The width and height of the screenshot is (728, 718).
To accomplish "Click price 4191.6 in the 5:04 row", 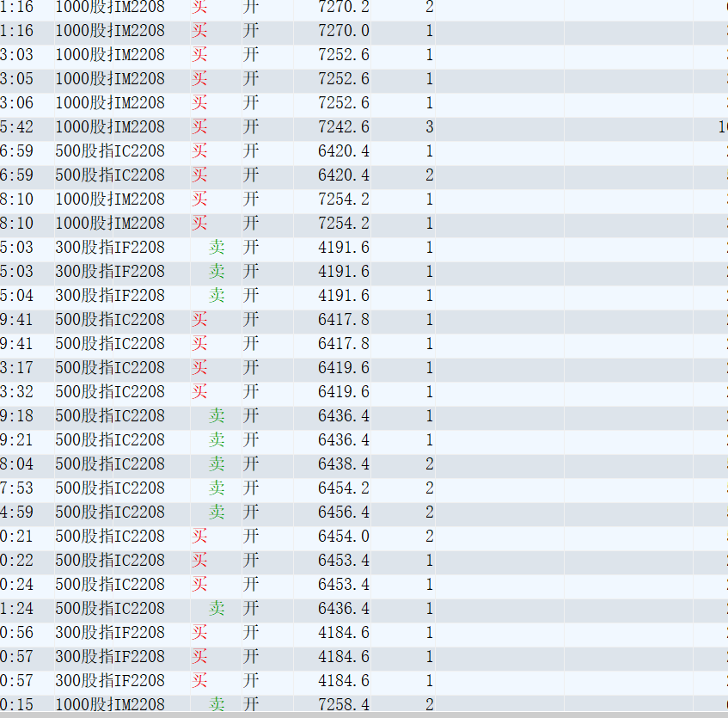I will 344,296.
